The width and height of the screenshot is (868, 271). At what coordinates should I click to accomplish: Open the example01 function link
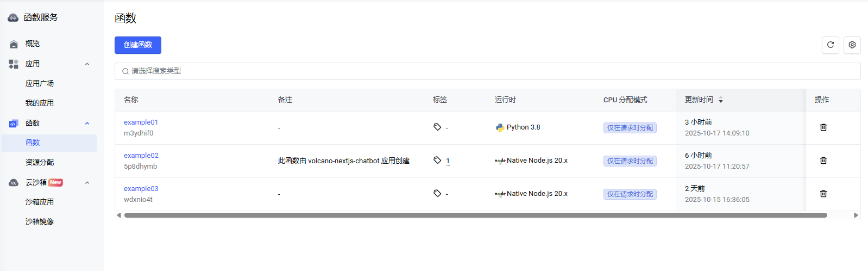coord(141,122)
